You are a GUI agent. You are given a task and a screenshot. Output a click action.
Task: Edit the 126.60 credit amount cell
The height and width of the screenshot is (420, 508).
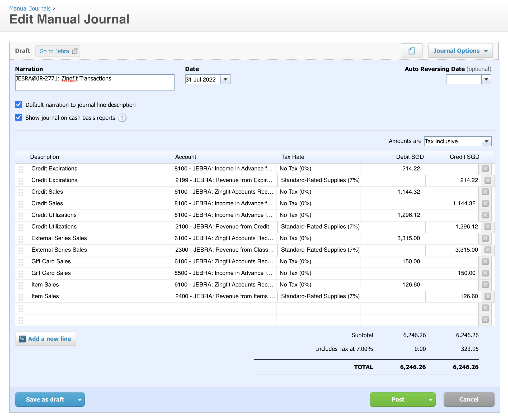[x=453, y=296]
